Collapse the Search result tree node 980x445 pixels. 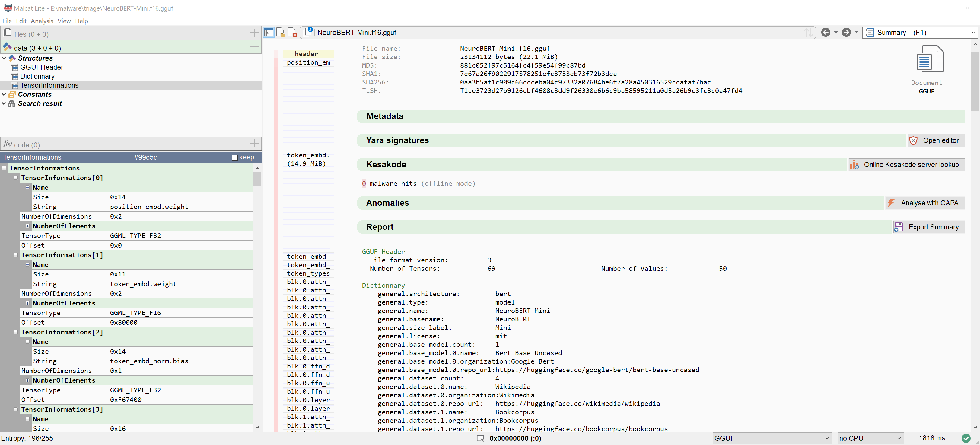[4, 104]
